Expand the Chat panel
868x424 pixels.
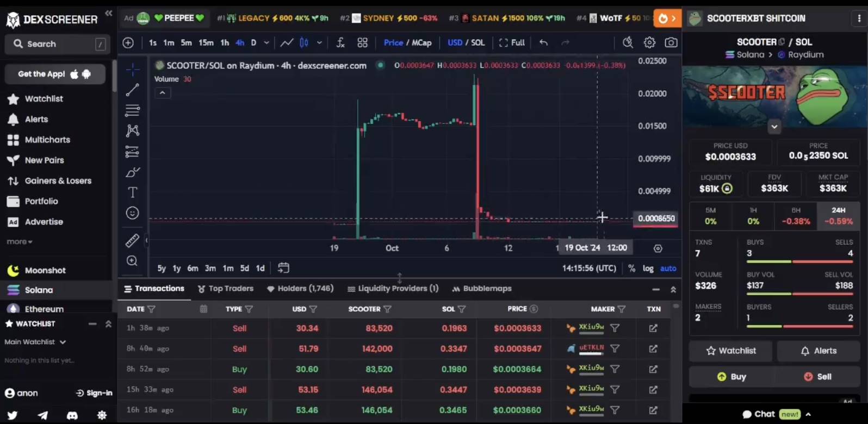777,414
